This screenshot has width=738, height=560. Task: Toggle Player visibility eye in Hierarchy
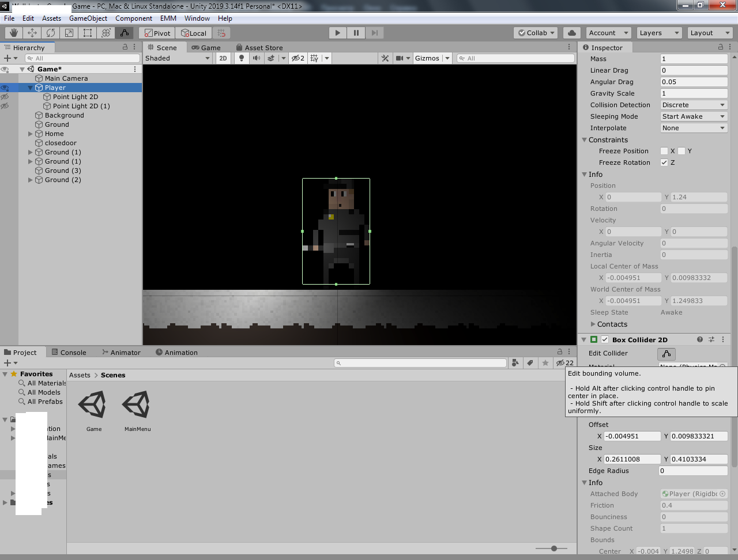tap(5, 88)
